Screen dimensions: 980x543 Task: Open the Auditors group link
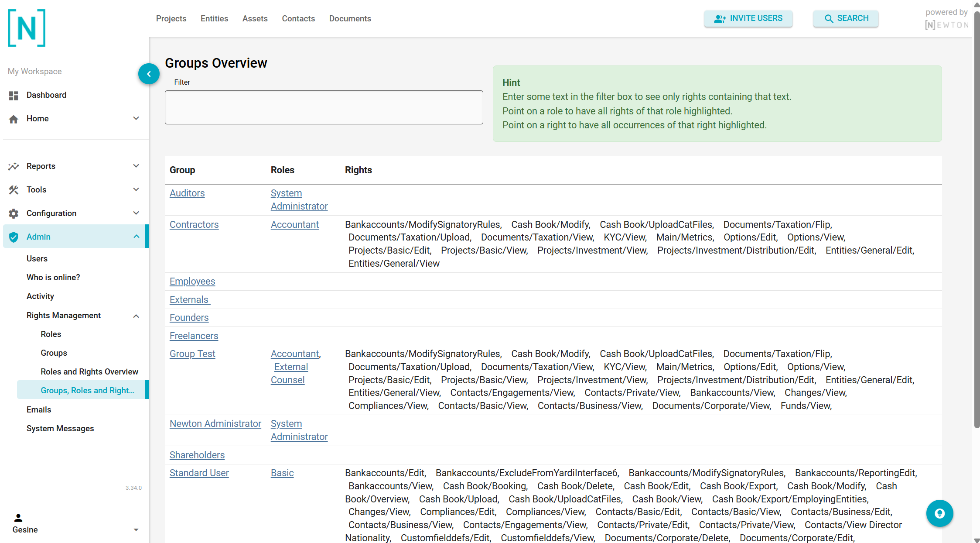tap(187, 193)
